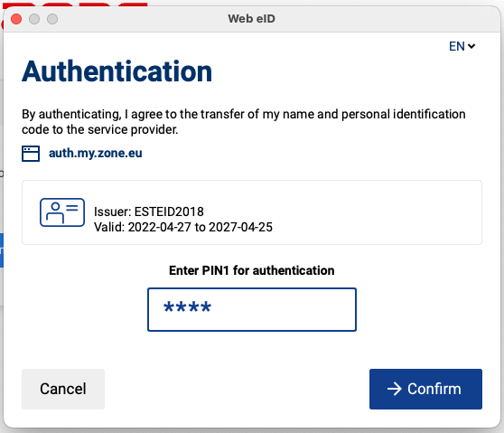
Task: Click the Issuer: ESTEID2018 text
Action: (149, 212)
